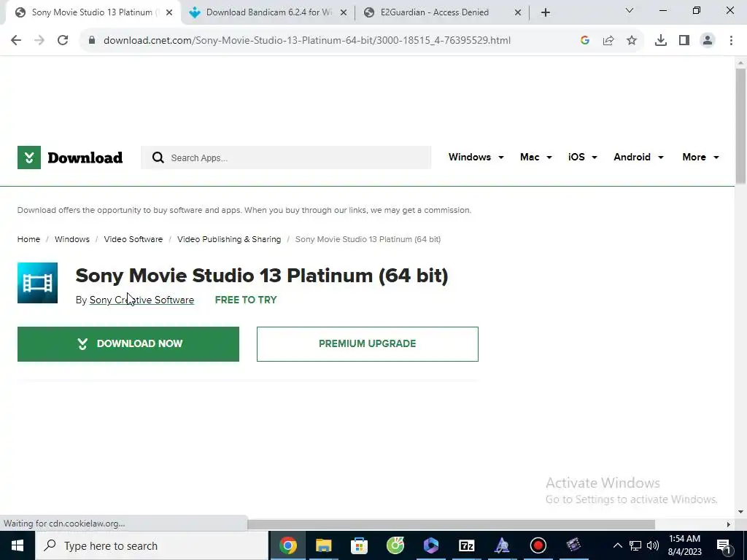
Task: Close the Download Bandicam tab
Action: [344, 12]
